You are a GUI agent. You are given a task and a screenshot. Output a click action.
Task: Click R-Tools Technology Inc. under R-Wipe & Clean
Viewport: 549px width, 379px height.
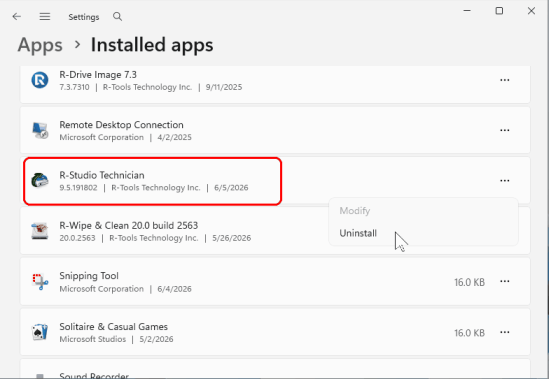[x=154, y=238]
